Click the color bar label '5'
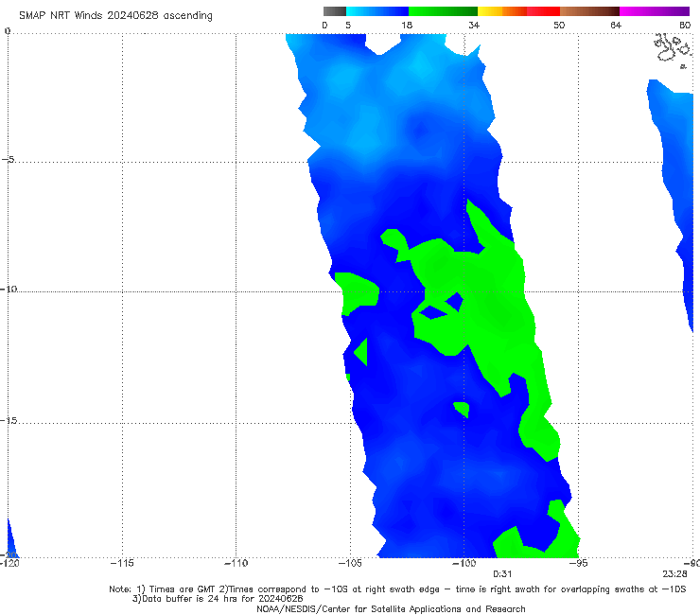 tap(348, 25)
